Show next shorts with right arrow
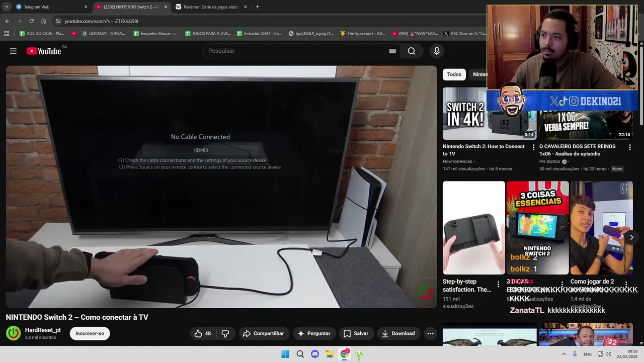 coord(631,237)
